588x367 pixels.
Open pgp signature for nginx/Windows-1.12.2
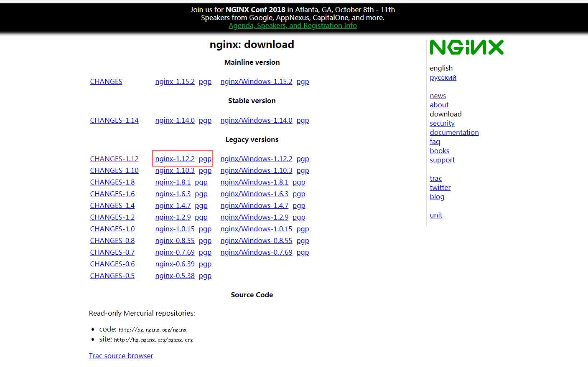click(x=303, y=159)
